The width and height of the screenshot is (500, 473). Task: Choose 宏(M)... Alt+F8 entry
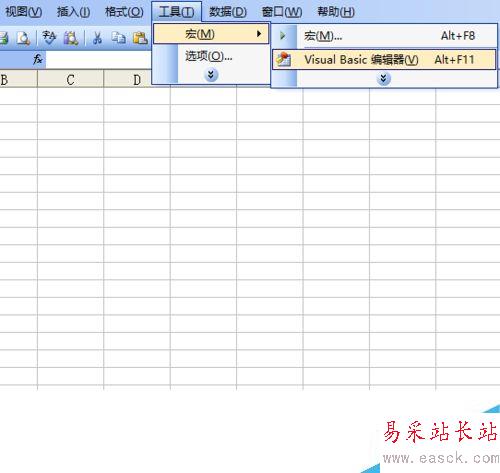(384, 35)
